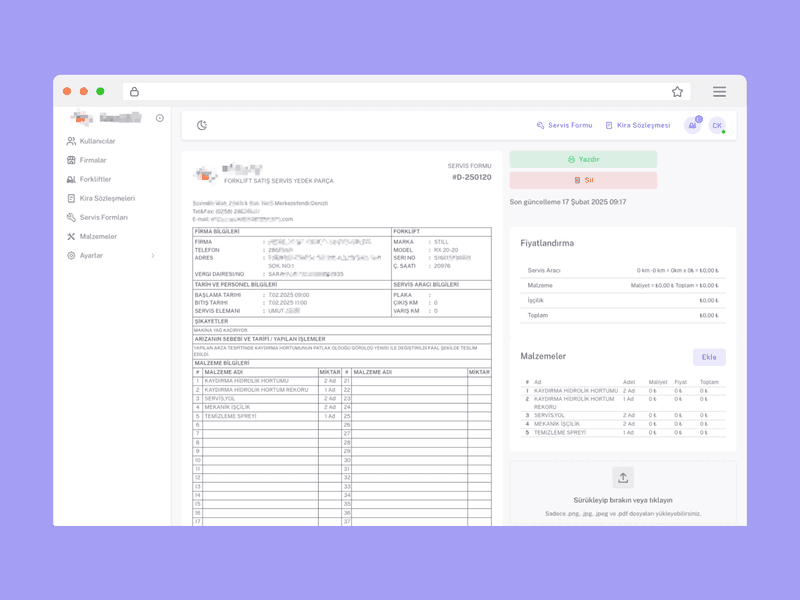The height and width of the screenshot is (600, 800).
Task: Toggle dark mode with the moon icon
Action: pyautogui.click(x=202, y=125)
